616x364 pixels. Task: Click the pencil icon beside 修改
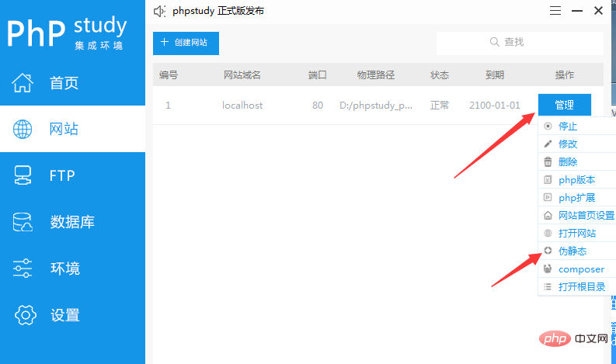[x=548, y=144]
